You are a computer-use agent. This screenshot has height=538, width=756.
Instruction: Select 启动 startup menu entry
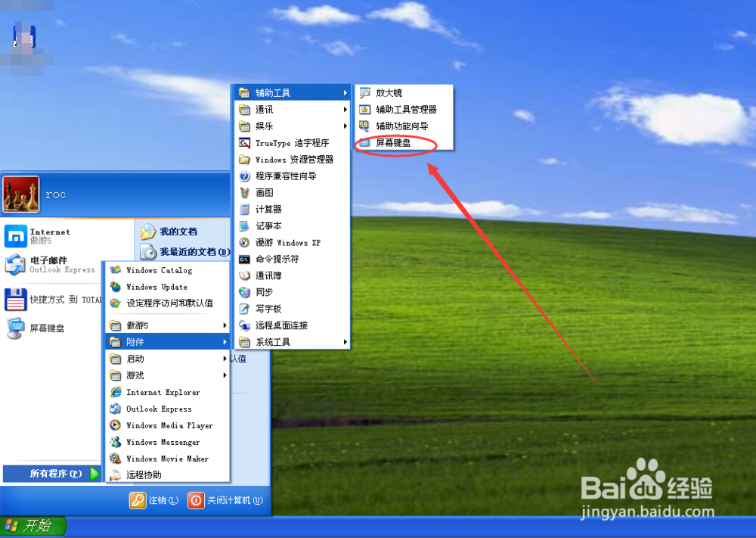point(167,359)
